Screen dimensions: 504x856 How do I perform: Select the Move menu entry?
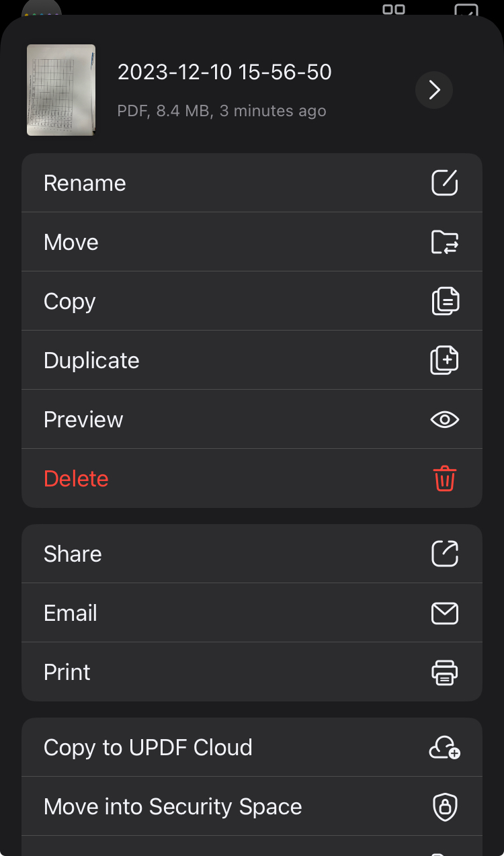tap(71, 243)
